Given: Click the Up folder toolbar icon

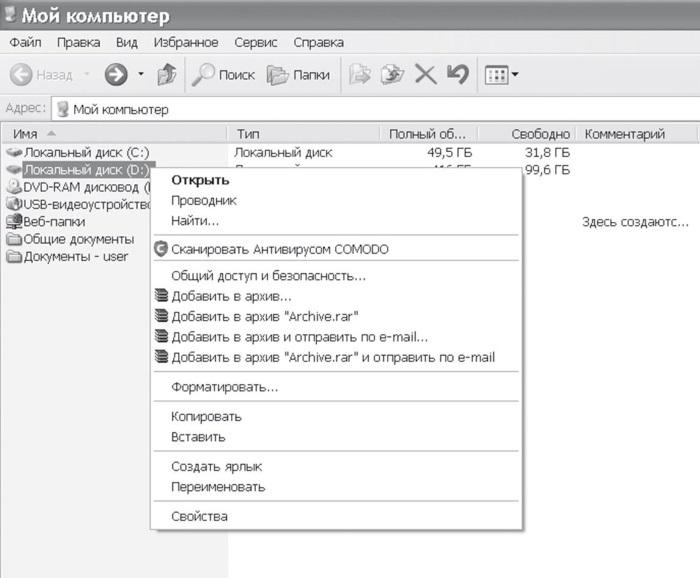Looking at the screenshot, I should pos(168,75).
